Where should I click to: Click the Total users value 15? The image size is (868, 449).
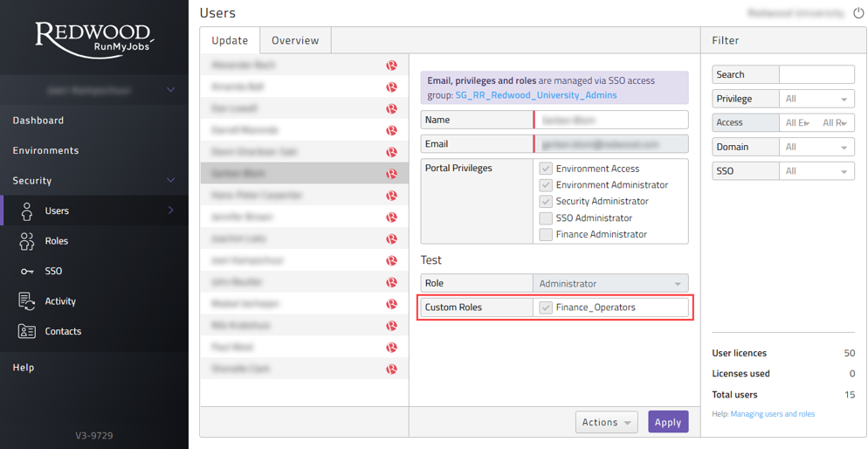click(849, 395)
